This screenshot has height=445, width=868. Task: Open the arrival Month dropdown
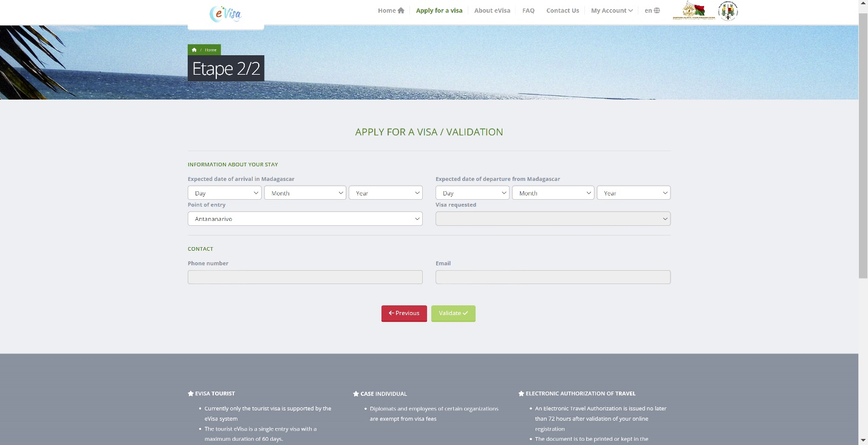pos(305,193)
